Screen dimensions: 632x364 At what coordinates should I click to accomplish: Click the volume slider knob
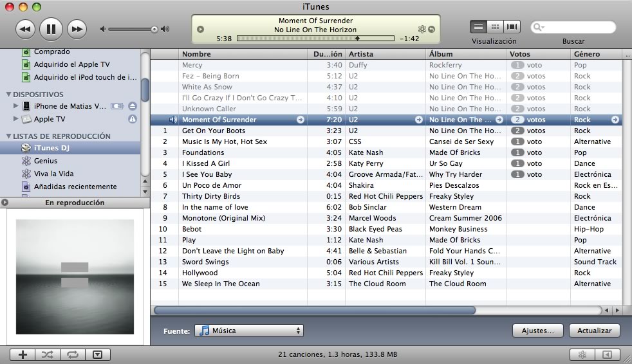[x=154, y=29]
